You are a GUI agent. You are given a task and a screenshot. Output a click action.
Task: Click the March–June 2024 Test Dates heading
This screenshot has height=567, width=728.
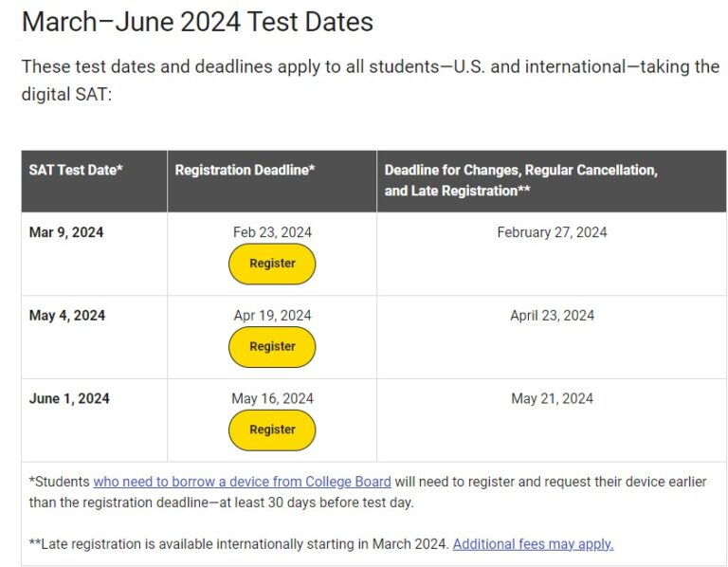pyautogui.click(x=197, y=22)
